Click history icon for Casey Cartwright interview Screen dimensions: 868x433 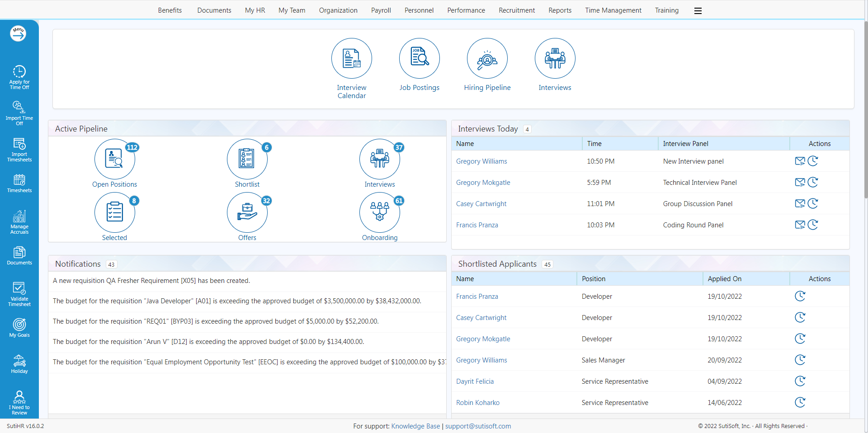coord(813,204)
